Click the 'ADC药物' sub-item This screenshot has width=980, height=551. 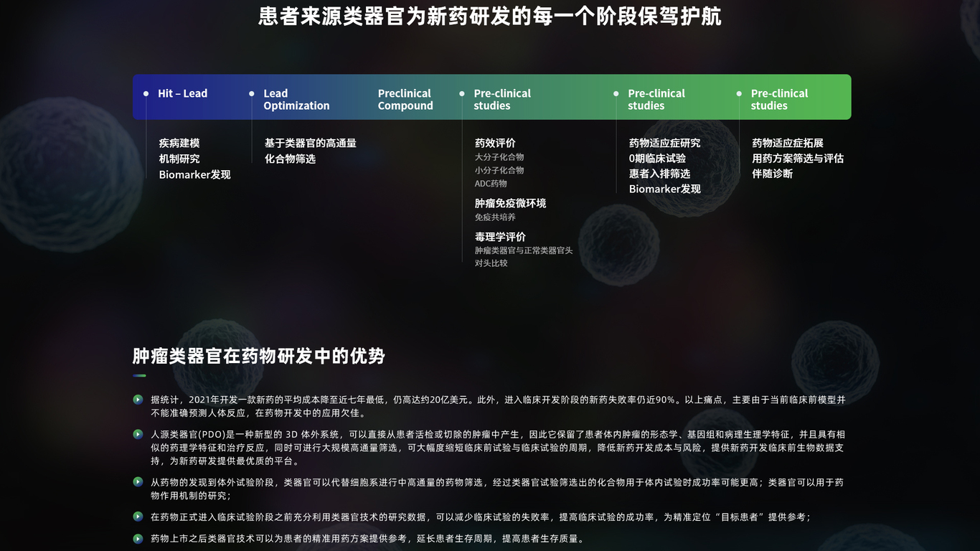tap(491, 184)
